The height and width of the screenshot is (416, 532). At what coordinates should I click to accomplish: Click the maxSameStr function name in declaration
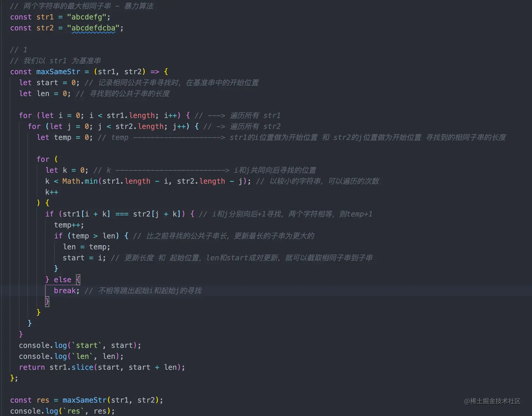(58, 72)
